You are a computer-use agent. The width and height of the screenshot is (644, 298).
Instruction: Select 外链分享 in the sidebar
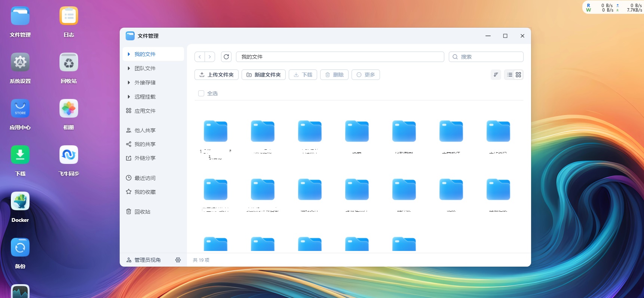point(145,158)
